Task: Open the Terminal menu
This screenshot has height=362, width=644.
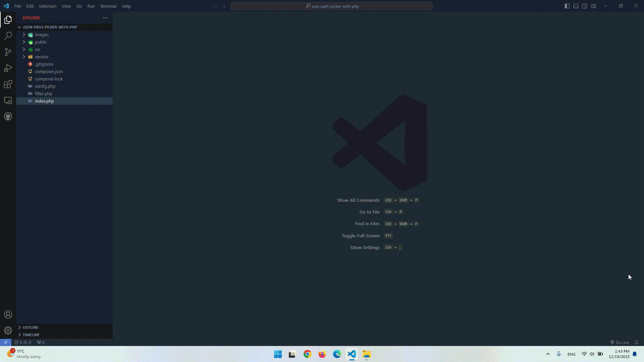Action: click(108, 6)
